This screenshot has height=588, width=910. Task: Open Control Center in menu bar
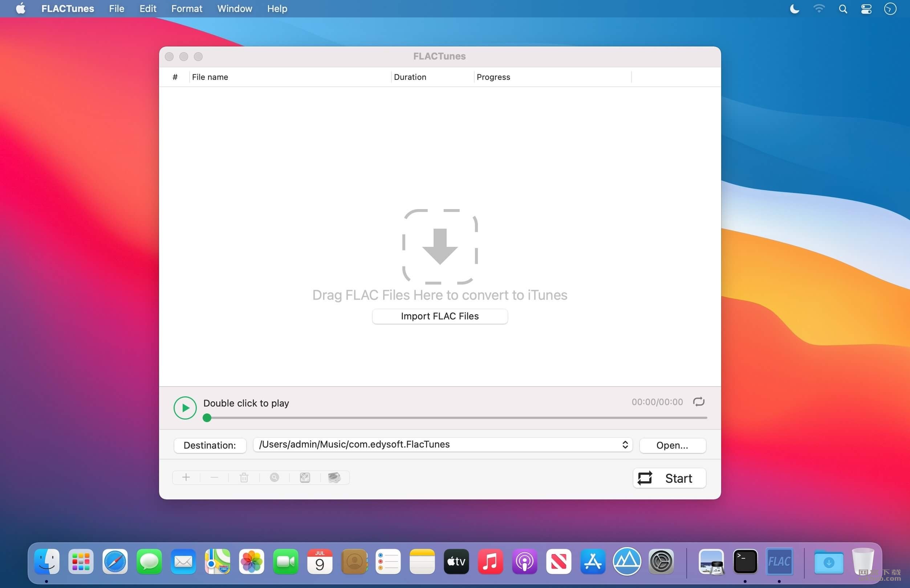pos(866,9)
